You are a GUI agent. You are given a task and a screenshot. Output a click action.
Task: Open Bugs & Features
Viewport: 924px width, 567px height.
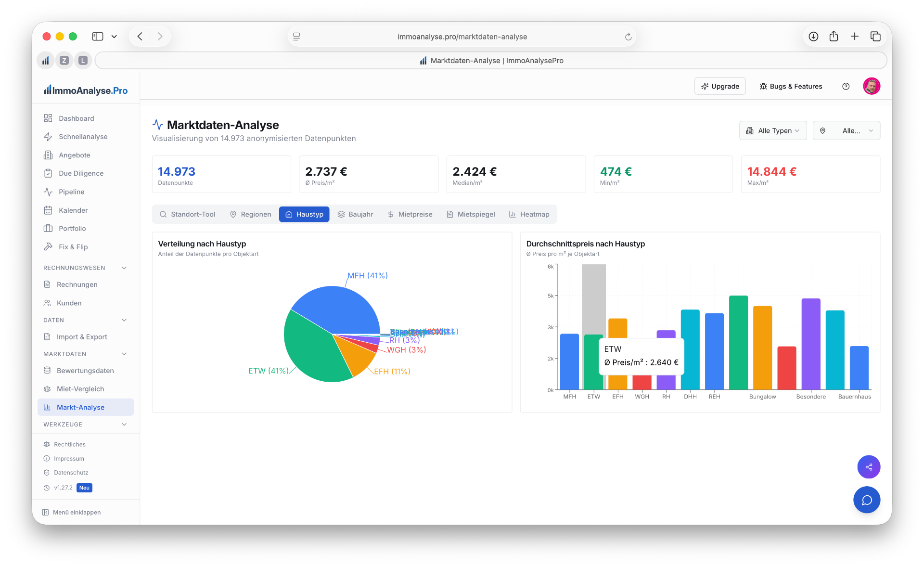click(791, 86)
